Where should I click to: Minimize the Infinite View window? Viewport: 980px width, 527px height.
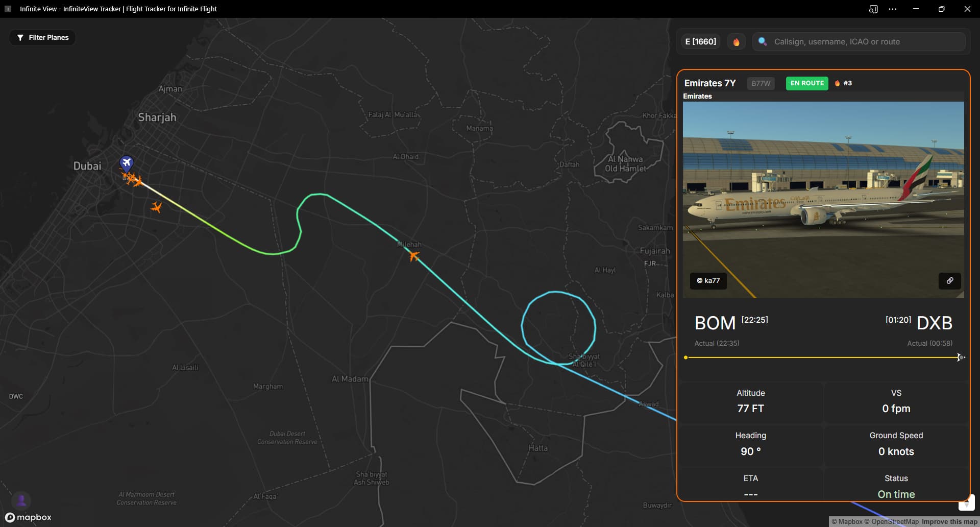pos(916,9)
